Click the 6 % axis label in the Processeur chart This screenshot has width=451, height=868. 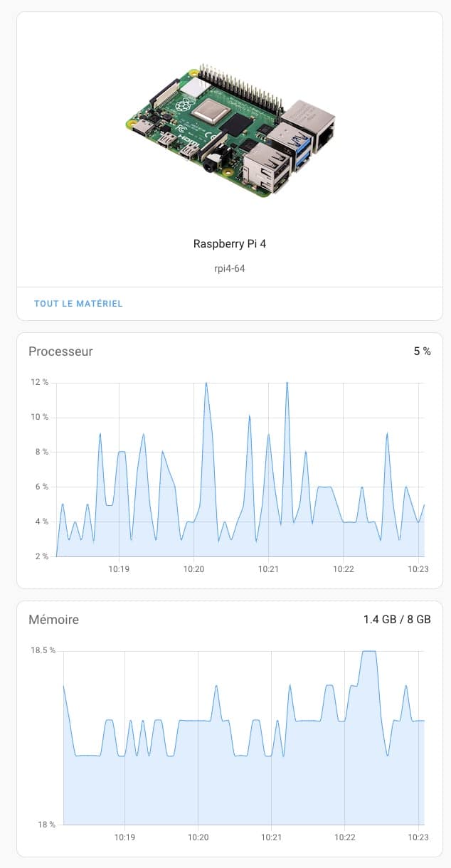point(41,487)
